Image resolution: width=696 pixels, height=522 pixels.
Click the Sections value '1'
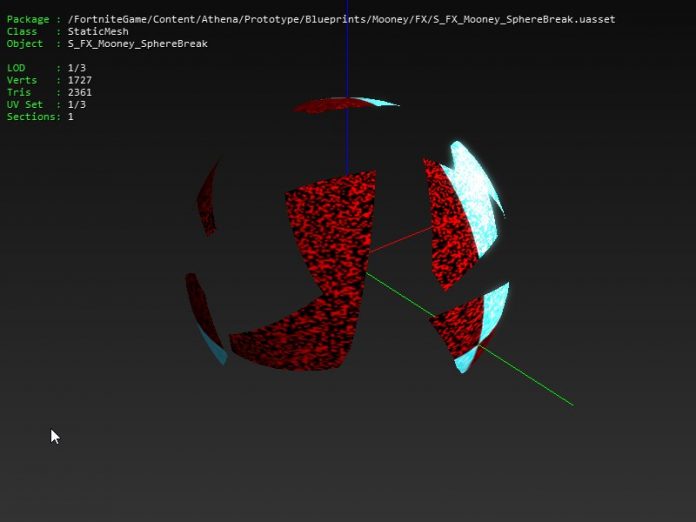coord(71,117)
